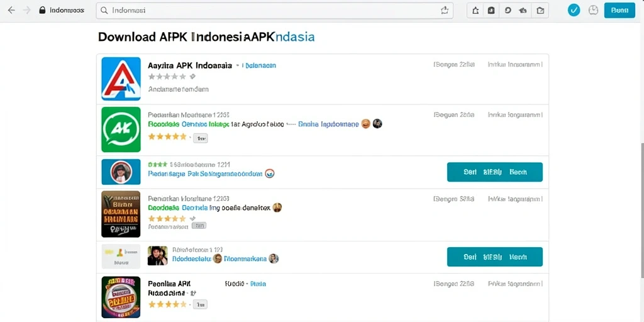Open the dark brown poster app icon
The width and height of the screenshot is (644, 322).
[121, 214]
